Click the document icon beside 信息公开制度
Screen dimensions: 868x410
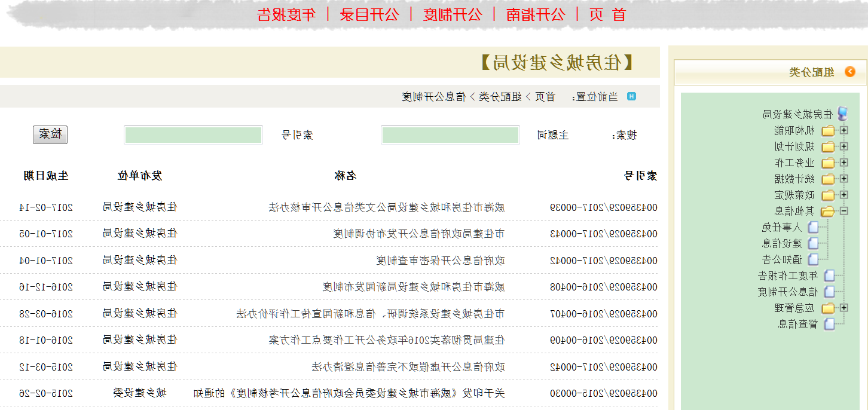[x=829, y=292]
